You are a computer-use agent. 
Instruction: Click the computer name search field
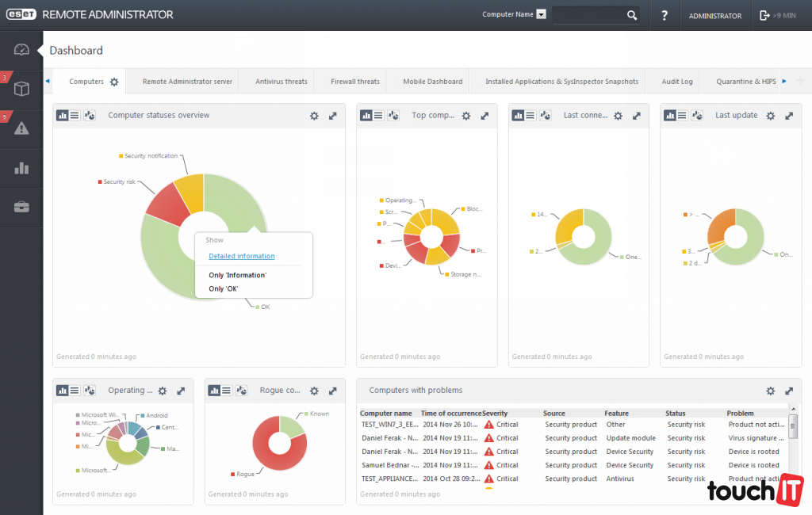[x=589, y=15]
